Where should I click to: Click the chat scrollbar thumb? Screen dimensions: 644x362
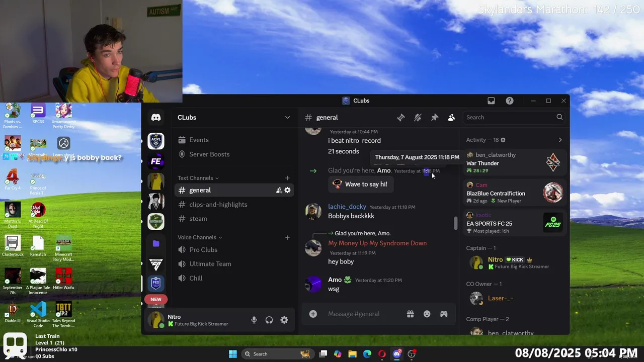(456, 223)
